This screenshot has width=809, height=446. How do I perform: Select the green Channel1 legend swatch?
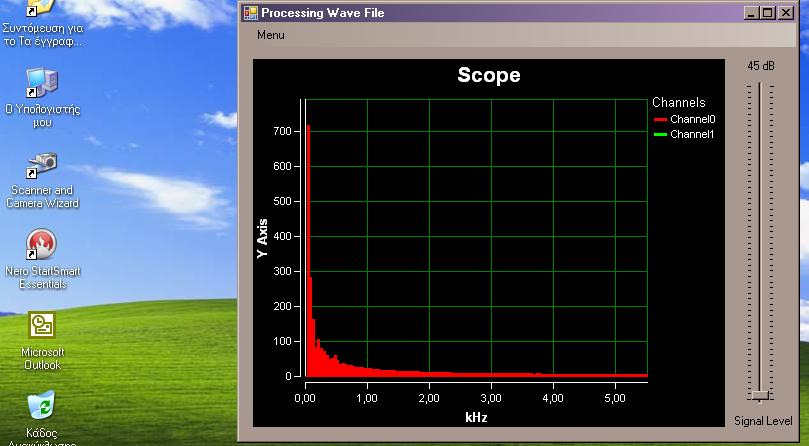pos(660,135)
